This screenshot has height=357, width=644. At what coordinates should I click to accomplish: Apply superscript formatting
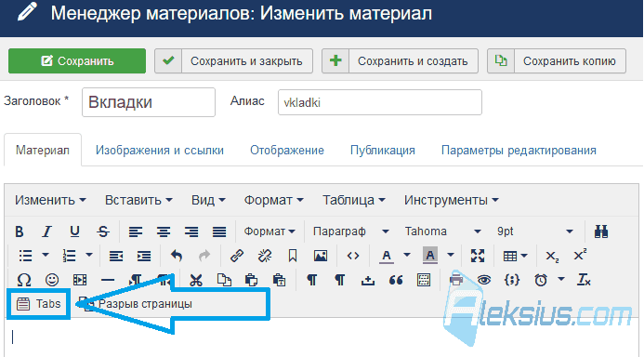pos(580,255)
